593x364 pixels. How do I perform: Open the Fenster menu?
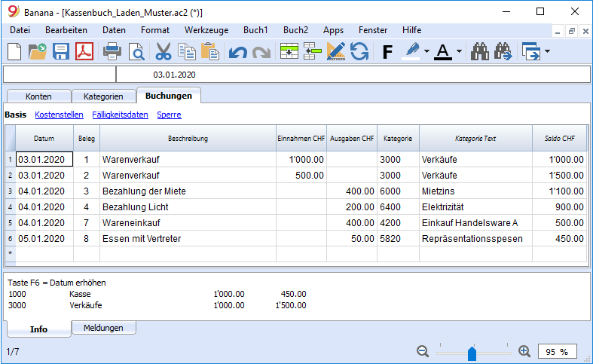click(373, 30)
